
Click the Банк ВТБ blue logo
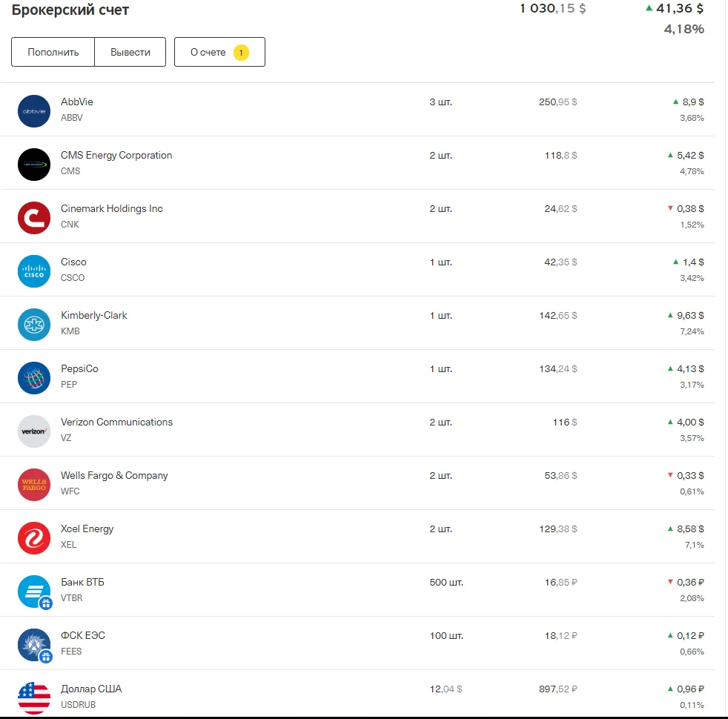coord(33,590)
